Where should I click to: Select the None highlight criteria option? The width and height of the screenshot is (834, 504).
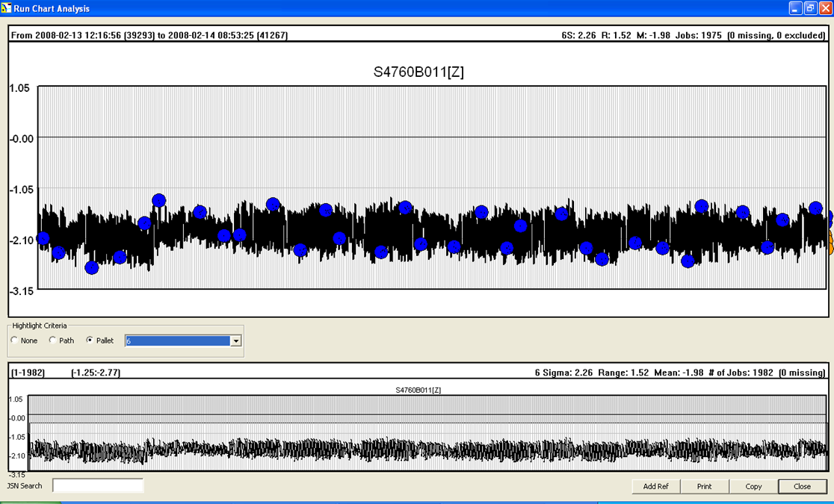[13, 340]
